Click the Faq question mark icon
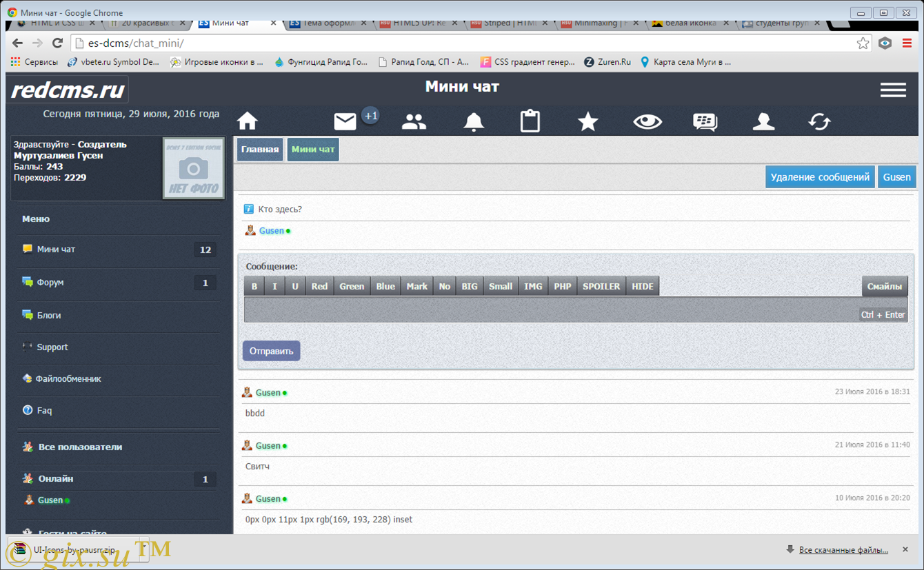The width and height of the screenshot is (924, 570). pos(28,410)
